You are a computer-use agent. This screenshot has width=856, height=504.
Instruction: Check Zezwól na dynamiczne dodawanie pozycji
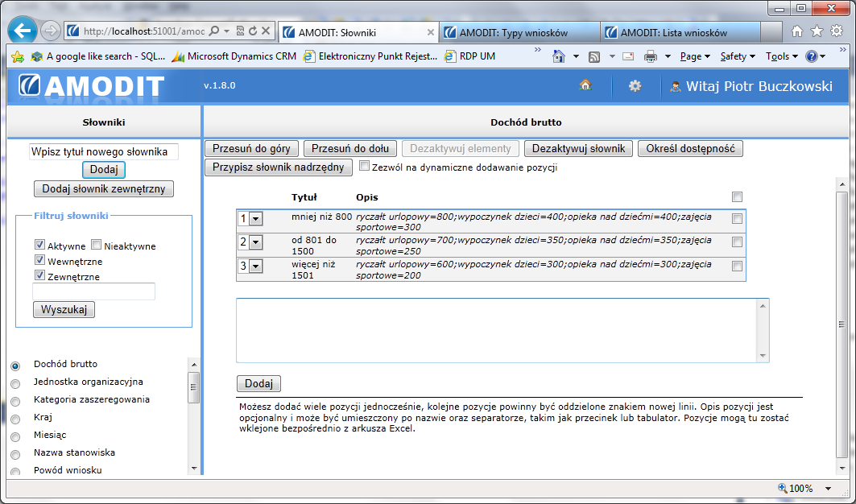pyautogui.click(x=364, y=165)
